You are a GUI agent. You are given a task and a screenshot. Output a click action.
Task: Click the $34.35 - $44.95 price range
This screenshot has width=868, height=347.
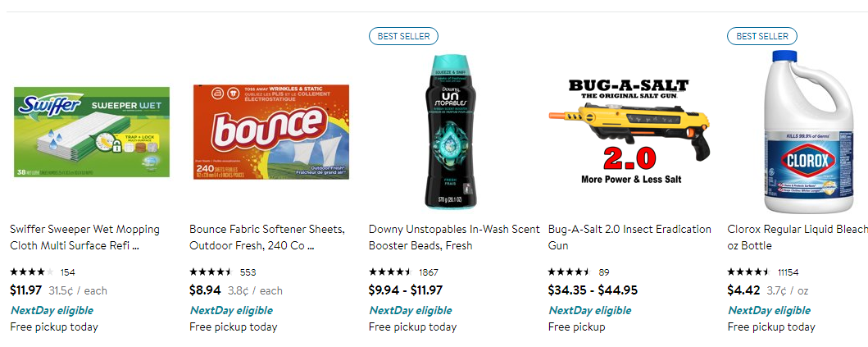[593, 290]
